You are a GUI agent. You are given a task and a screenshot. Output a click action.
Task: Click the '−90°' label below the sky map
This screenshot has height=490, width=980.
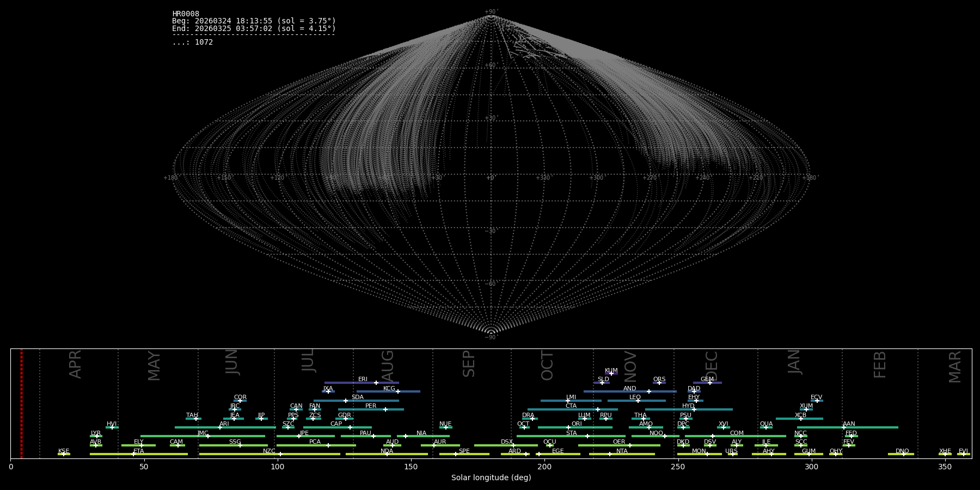point(491,338)
